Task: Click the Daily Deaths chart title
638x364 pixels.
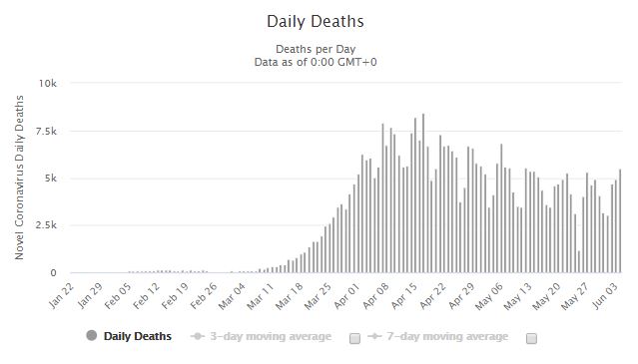Action: tap(316, 22)
